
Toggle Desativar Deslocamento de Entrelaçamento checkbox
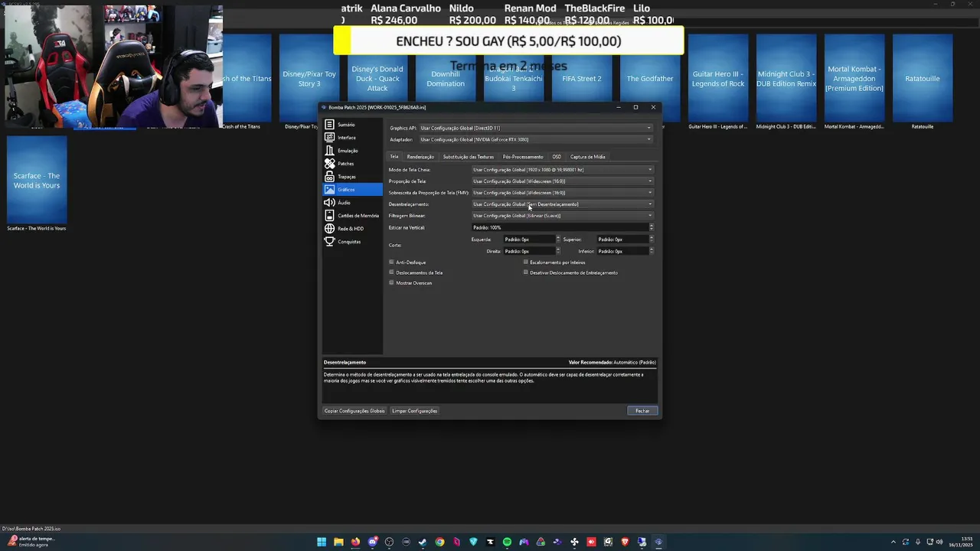coord(526,272)
